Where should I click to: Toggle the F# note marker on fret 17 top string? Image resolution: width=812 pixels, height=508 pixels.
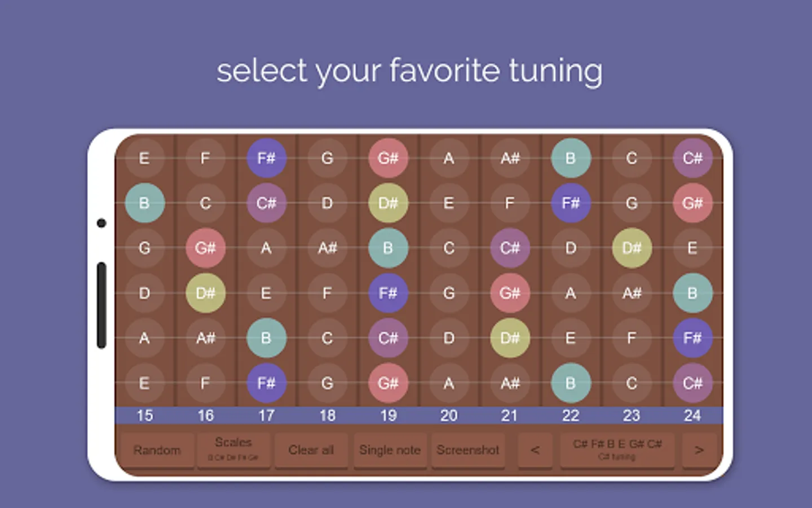click(x=267, y=158)
